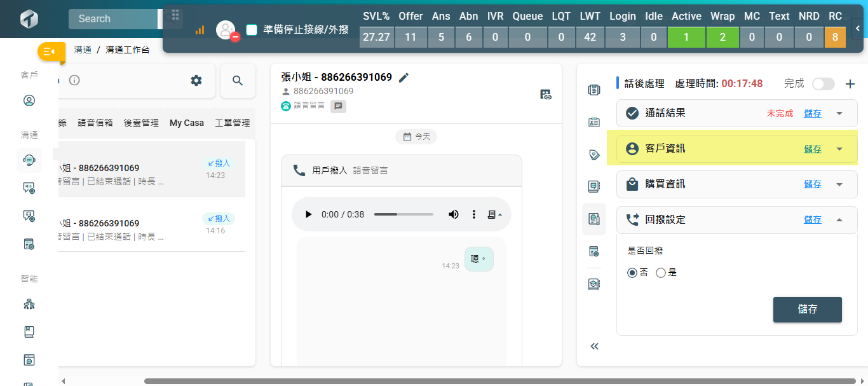This screenshot has height=386, width=868.
Task: Toggle the 完成 switch
Action: [823, 84]
